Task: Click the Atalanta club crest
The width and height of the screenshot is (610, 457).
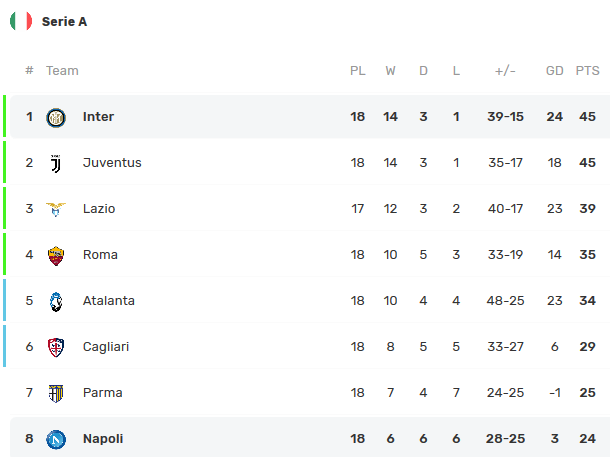Action: pyautogui.click(x=56, y=301)
